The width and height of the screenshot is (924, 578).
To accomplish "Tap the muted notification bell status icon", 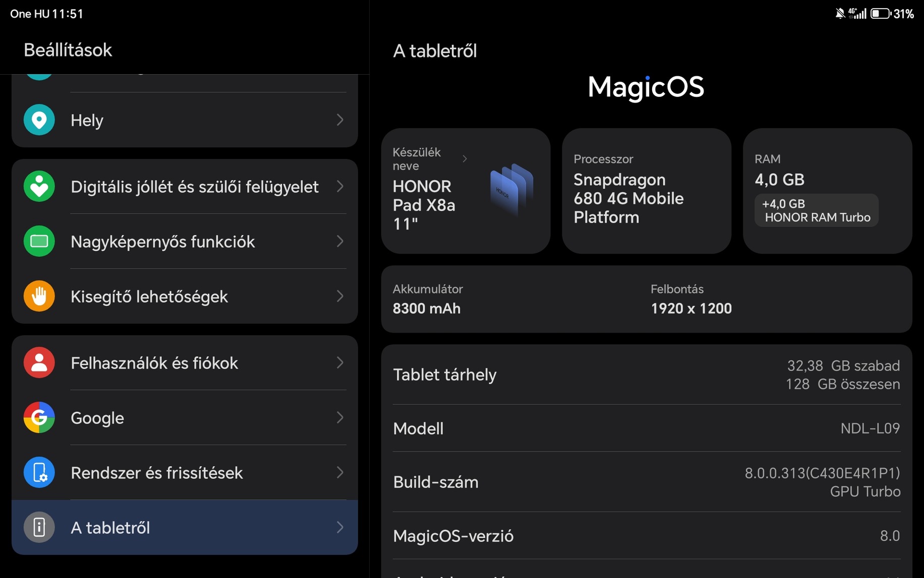I will pyautogui.click(x=840, y=14).
